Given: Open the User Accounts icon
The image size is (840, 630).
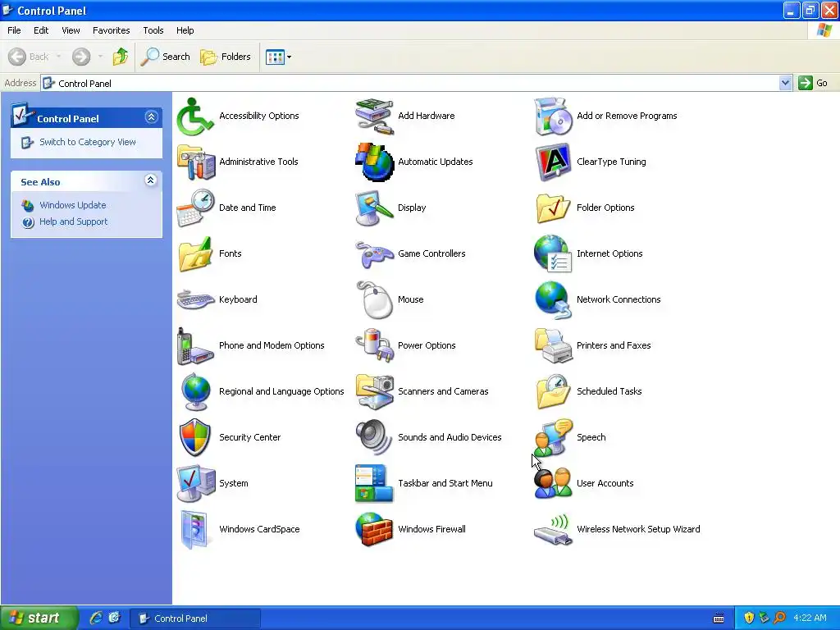Looking at the screenshot, I should point(553,484).
